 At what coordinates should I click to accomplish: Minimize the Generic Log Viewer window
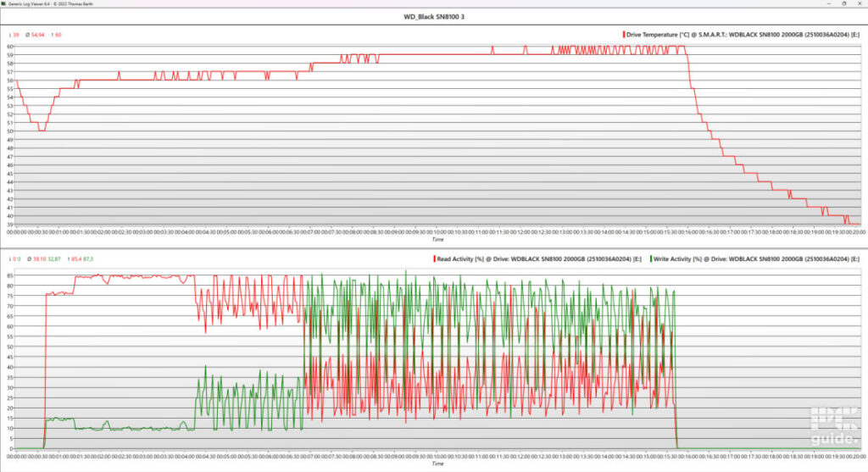click(x=829, y=3)
